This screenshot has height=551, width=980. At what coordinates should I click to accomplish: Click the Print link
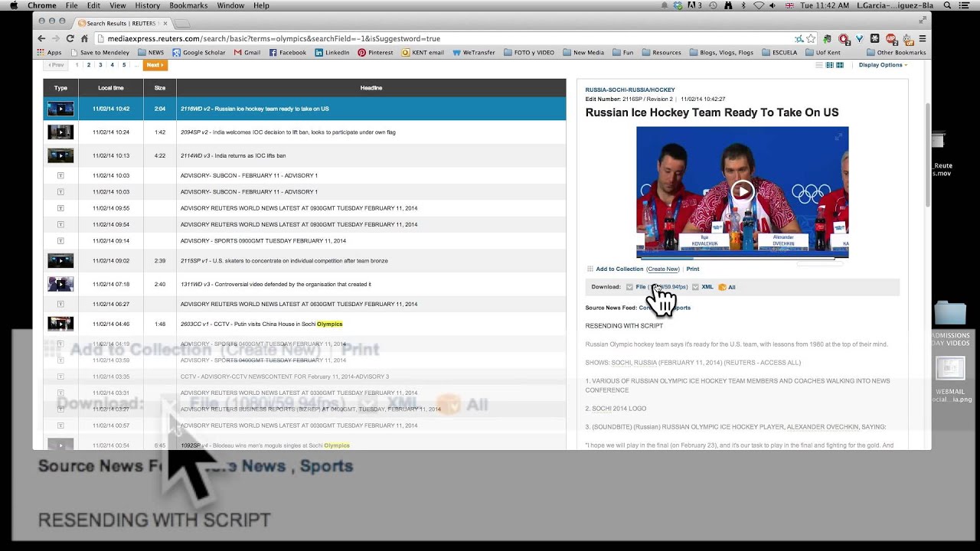pos(693,269)
